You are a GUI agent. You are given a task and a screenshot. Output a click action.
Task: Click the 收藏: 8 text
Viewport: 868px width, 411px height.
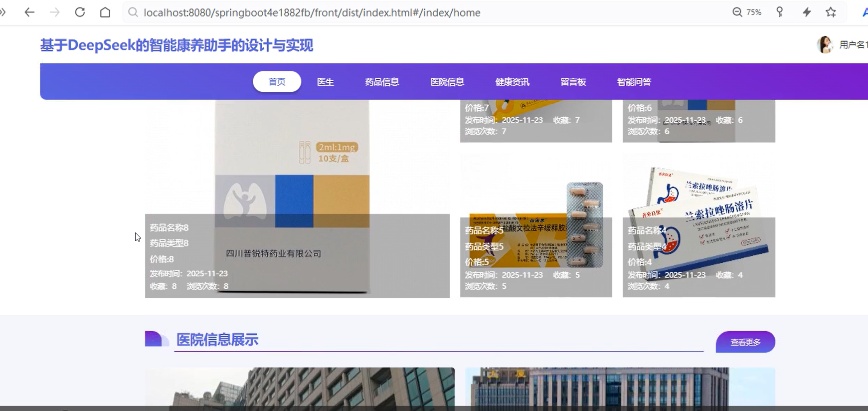tap(163, 286)
